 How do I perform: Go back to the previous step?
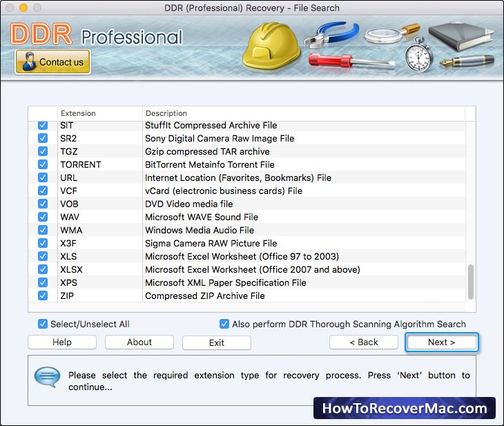click(364, 342)
